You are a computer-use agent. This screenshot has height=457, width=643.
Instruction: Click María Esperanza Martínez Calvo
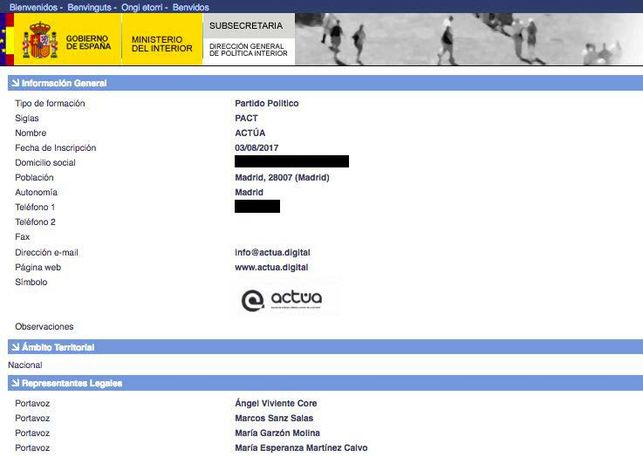(x=301, y=447)
